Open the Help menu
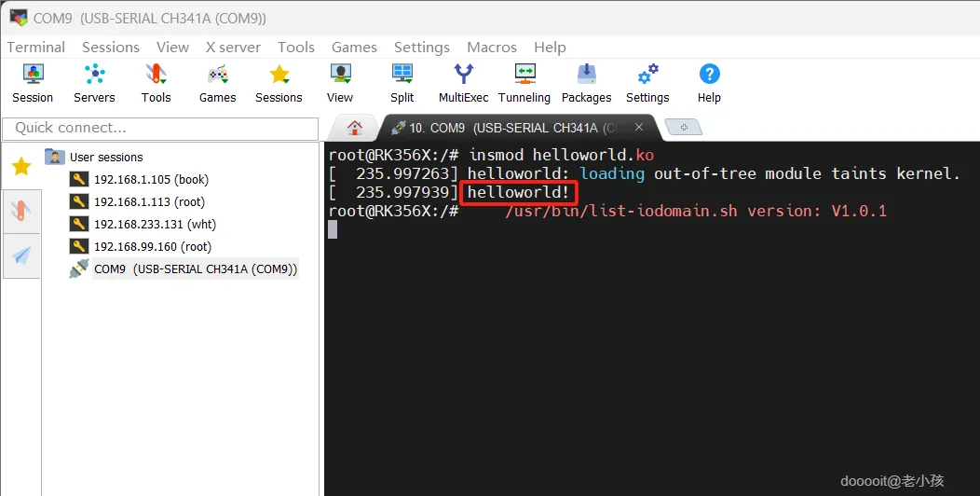Viewport: 980px width, 496px height. [550, 47]
